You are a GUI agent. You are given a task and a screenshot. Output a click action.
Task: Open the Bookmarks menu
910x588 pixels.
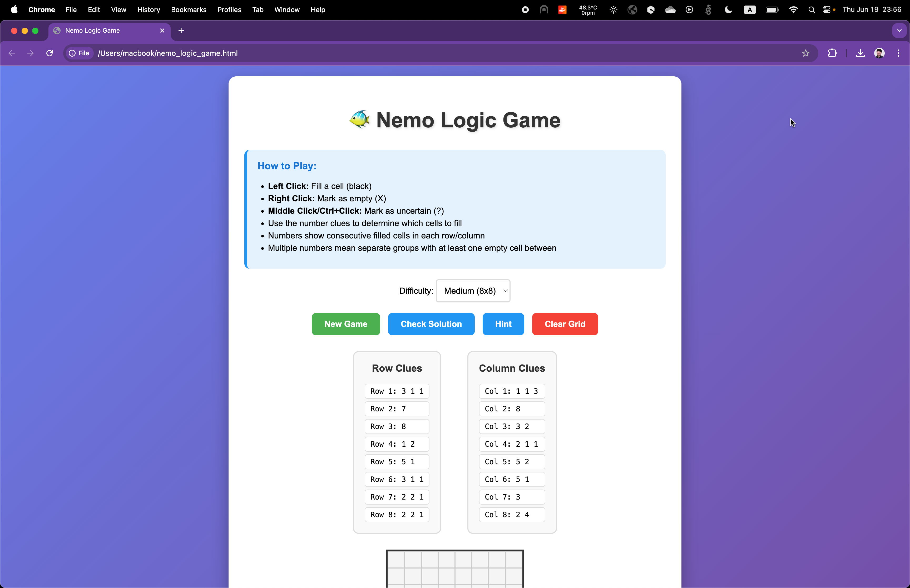pyautogui.click(x=189, y=10)
